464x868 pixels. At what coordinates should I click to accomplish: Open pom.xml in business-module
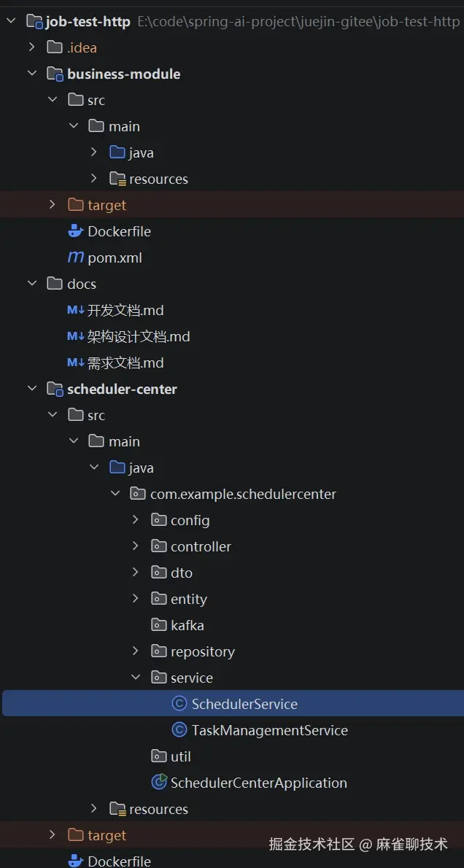coord(115,257)
